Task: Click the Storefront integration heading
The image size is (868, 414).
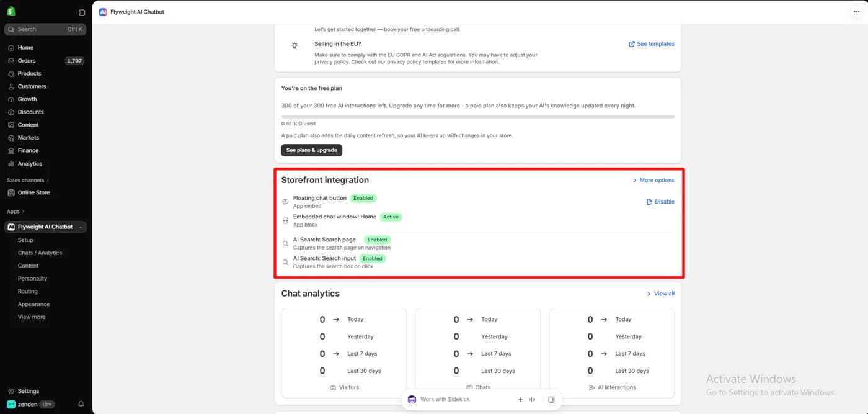Action: coord(325,180)
